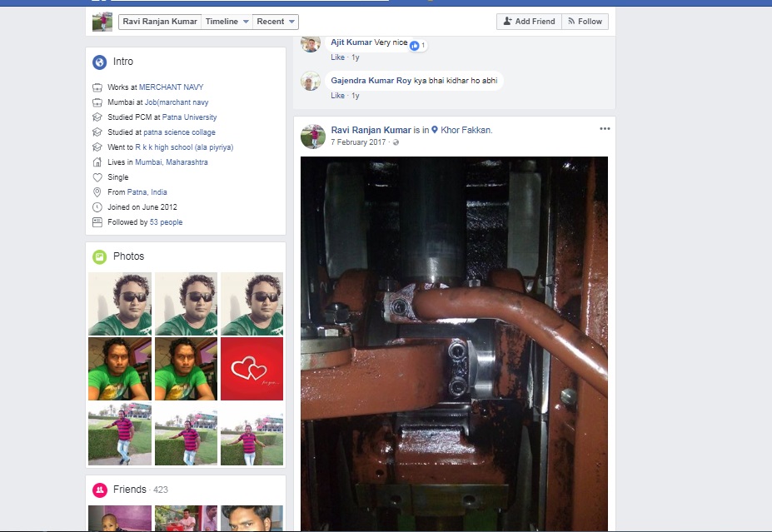Open the first friend thumbnail with baby
This screenshot has width=772, height=532.
tap(120, 518)
